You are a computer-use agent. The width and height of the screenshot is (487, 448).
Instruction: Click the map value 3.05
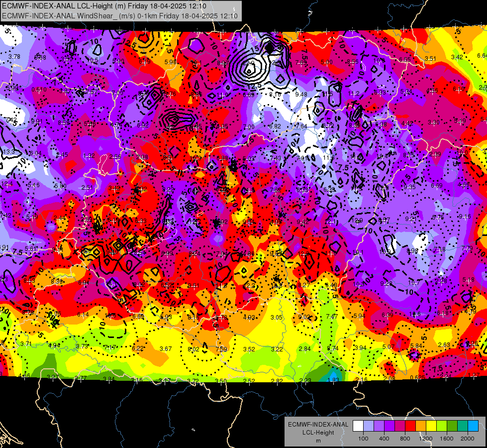[x=277, y=318]
